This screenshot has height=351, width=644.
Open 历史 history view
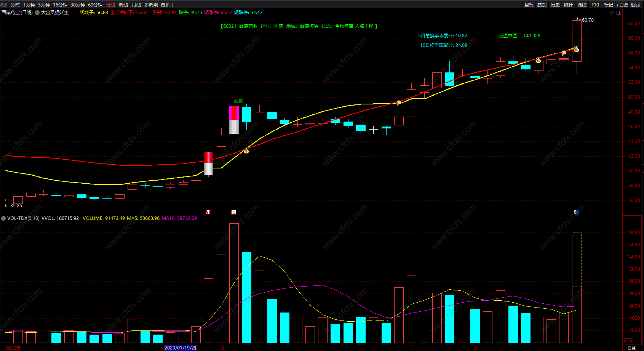pyautogui.click(x=555, y=5)
